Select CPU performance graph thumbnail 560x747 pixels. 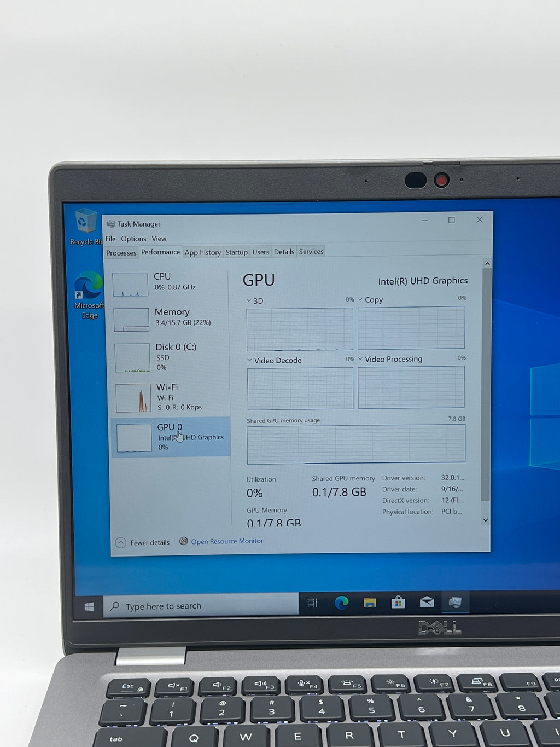pyautogui.click(x=130, y=285)
